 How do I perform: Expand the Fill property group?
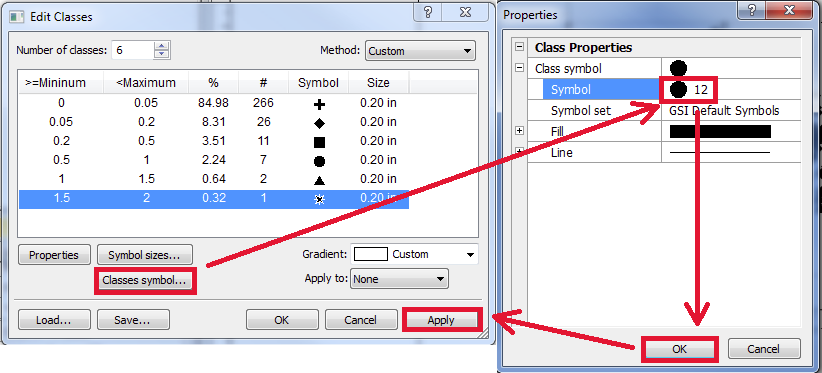[x=519, y=130]
